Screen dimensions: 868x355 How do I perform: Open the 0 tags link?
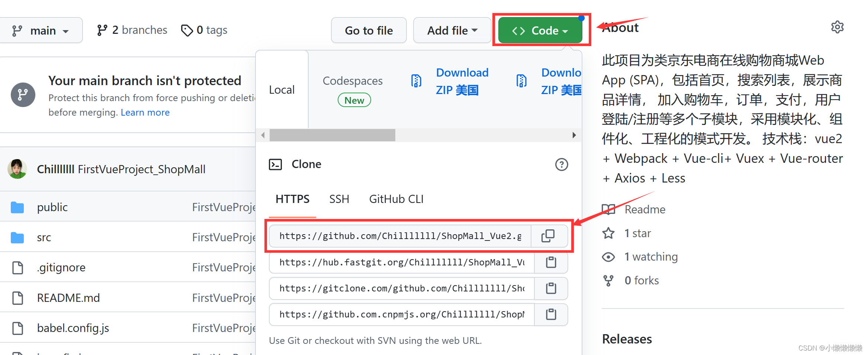204,30
